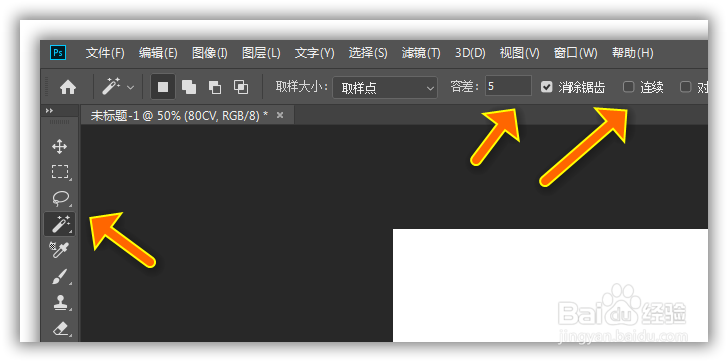The image size is (728, 362).
Task: Open the 图像(I) menu
Action: (x=210, y=53)
